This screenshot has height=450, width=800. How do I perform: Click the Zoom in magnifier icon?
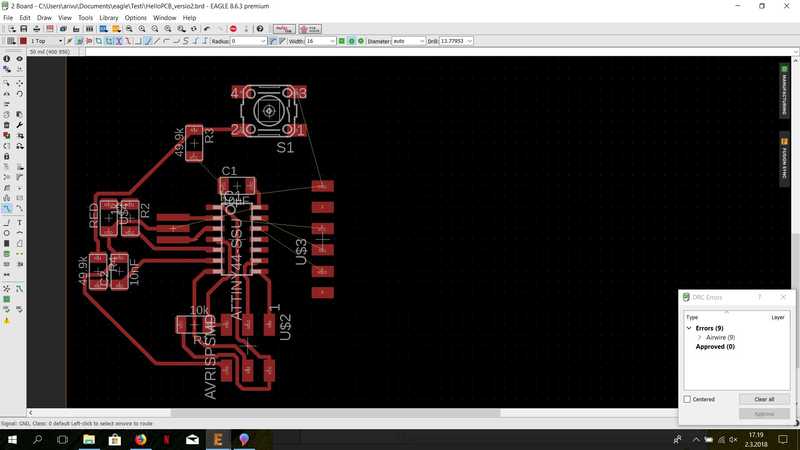click(x=142, y=29)
